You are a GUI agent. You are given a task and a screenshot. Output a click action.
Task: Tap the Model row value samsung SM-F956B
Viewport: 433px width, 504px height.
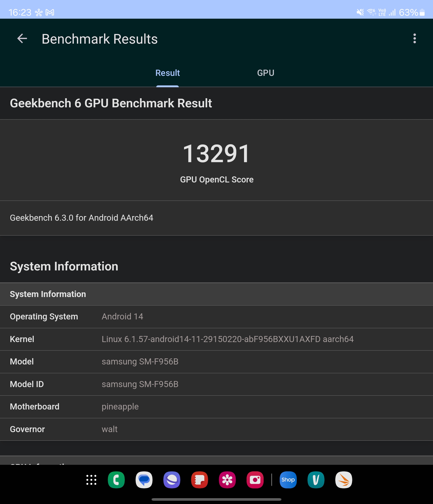[140, 361]
